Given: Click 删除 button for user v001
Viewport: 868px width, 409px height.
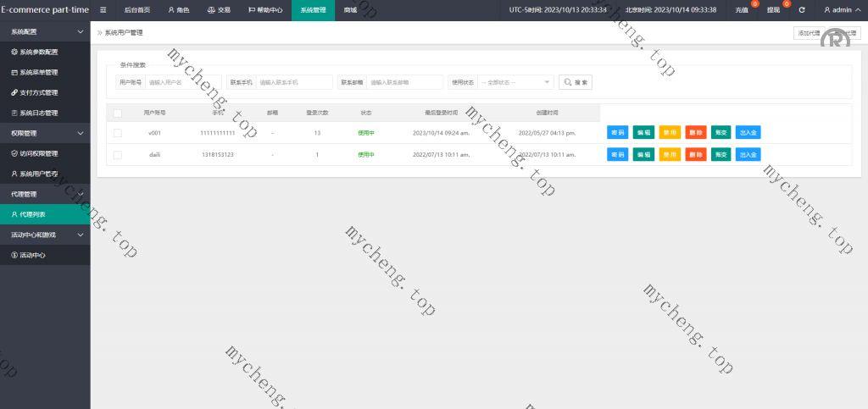Looking at the screenshot, I should tap(695, 133).
